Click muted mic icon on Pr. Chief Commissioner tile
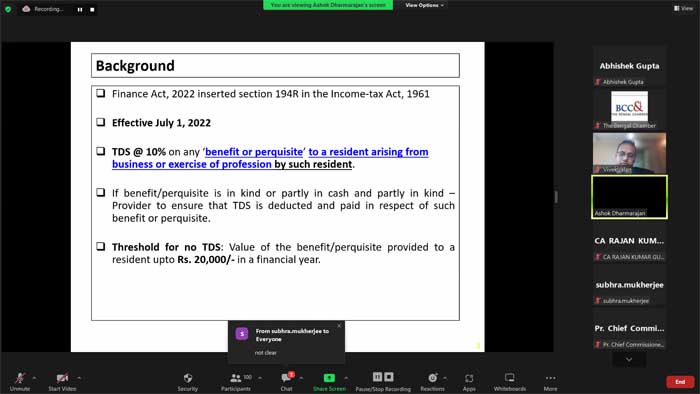 [x=597, y=344]
